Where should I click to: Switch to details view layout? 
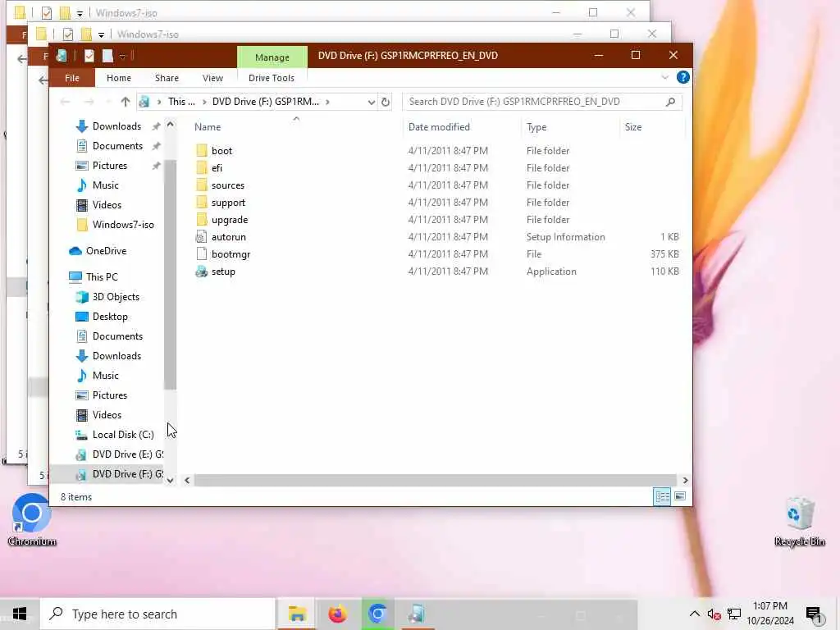(662, 496)
